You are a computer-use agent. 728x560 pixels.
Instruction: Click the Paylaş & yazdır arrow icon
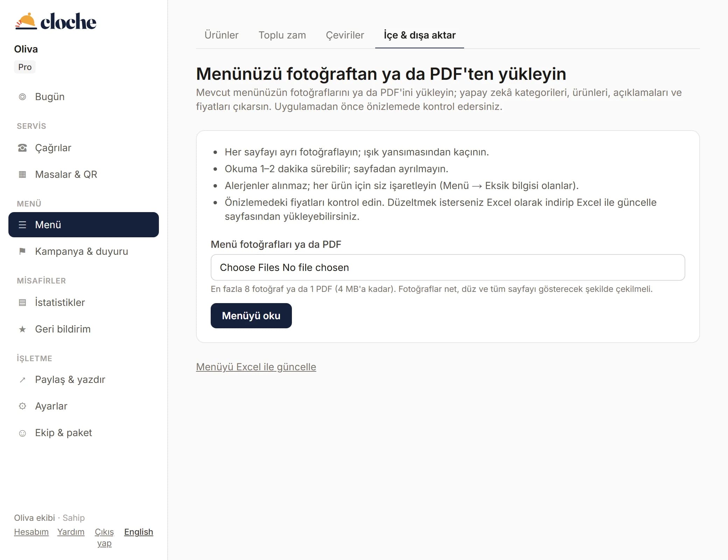click(22, 380)
